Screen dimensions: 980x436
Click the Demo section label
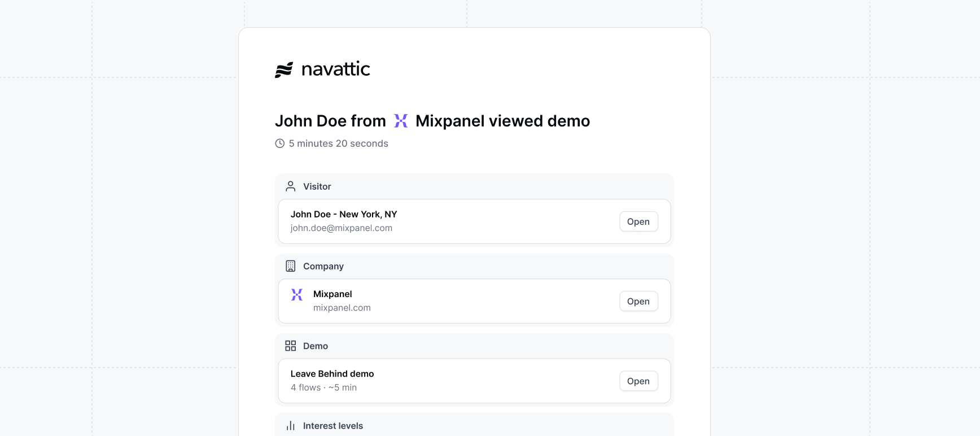(x=316, y=346)
